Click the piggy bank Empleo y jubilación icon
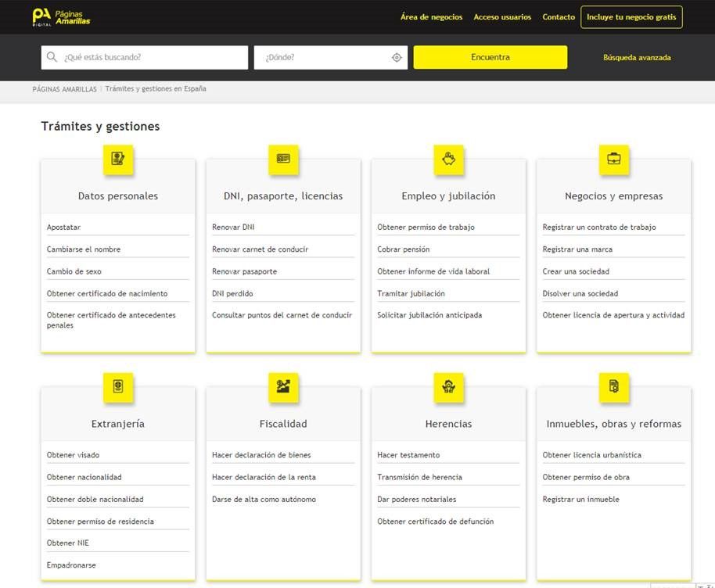This screenshot has height=588, width=715. [448, 159]
